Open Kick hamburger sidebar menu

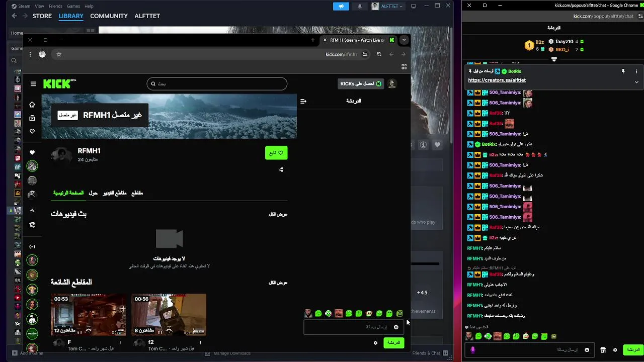(33, 84)
